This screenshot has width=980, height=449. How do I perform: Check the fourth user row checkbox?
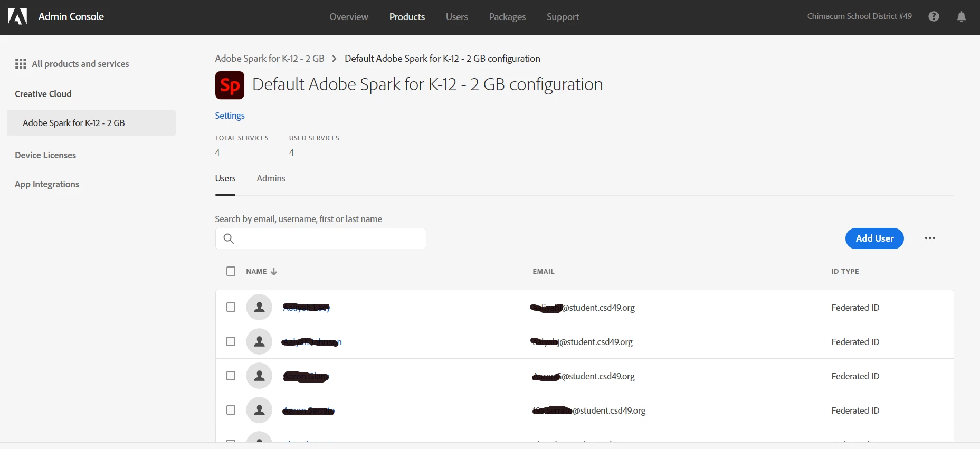click(231, 410)
